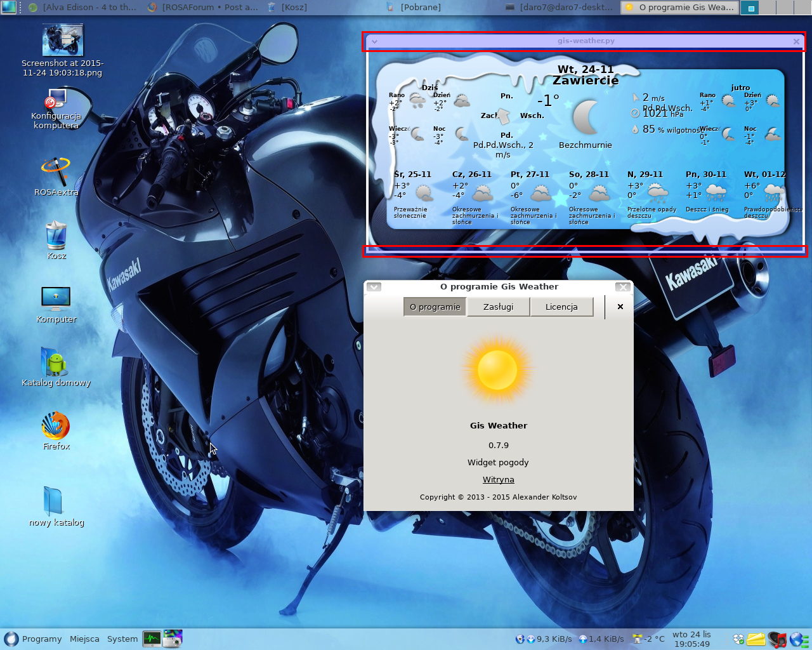This screenshot has width=812, height=650.
Task: Open the Firefox desktop icon
Action: point(56,427)
